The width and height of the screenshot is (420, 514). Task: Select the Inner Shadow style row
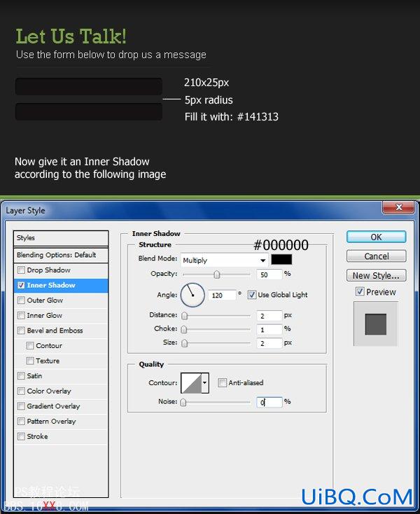tap(61, 285)
